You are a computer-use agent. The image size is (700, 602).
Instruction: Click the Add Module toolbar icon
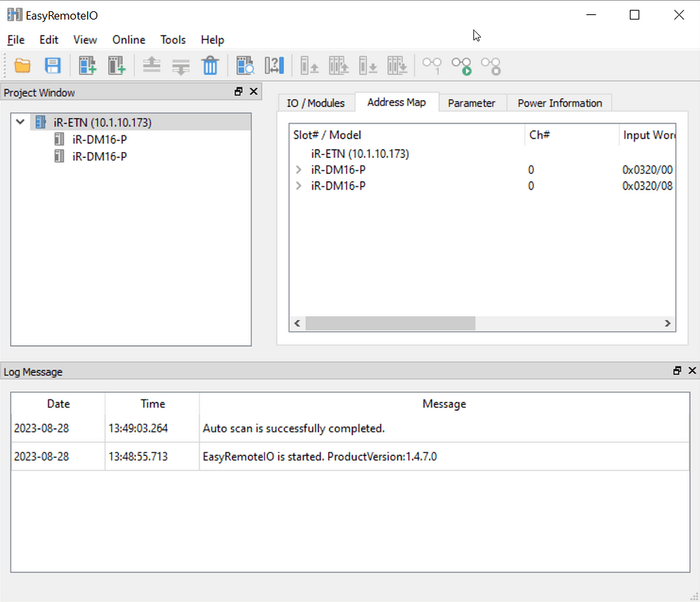coord(117,65)
